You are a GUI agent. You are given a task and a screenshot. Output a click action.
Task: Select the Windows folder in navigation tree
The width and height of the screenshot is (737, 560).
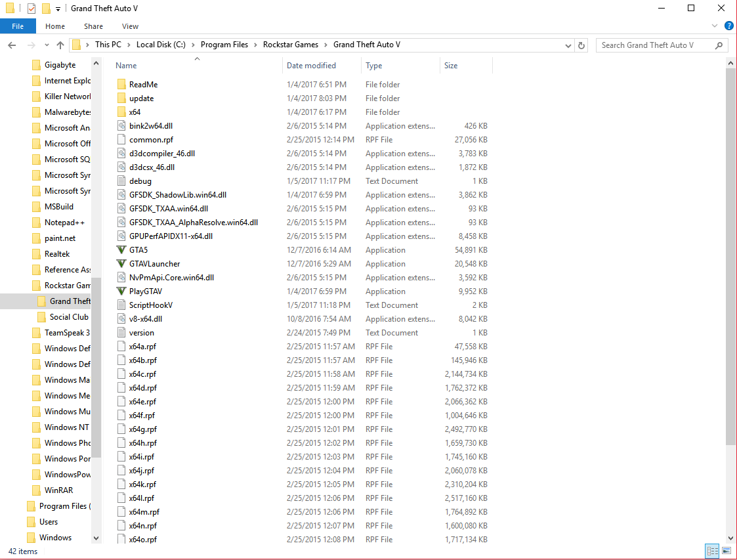(x=56, y=538)
